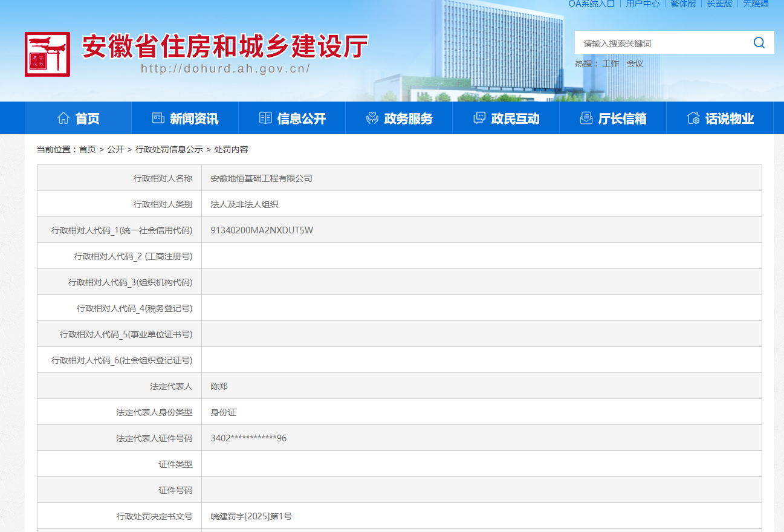This screenshot has width=784, height=532.
Task: Open the 无障碍 accessibility mode
Action: (x=756, y=4)
